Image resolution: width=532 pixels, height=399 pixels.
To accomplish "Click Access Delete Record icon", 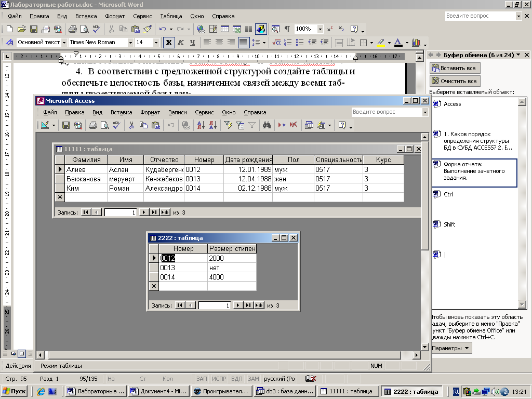I will (294, 125).
